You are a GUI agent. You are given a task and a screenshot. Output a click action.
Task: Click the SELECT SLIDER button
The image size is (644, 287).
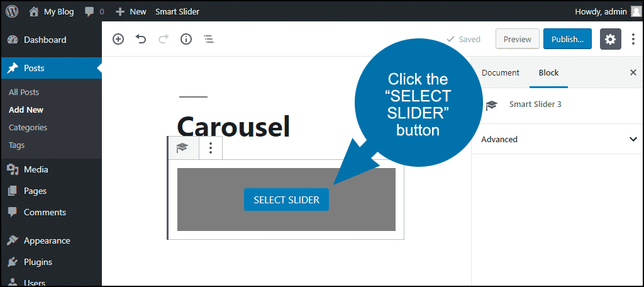pyautogui.click(x=286, y=200)
